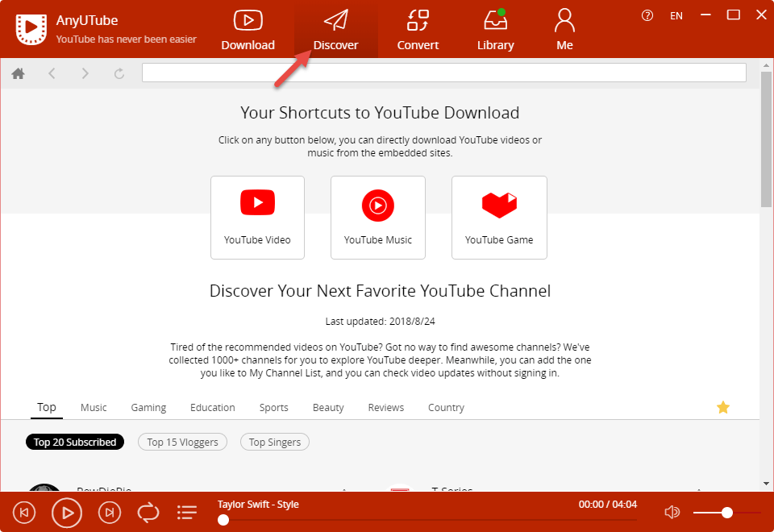Maximize the AnyUTube window

(x=734, y=15)
